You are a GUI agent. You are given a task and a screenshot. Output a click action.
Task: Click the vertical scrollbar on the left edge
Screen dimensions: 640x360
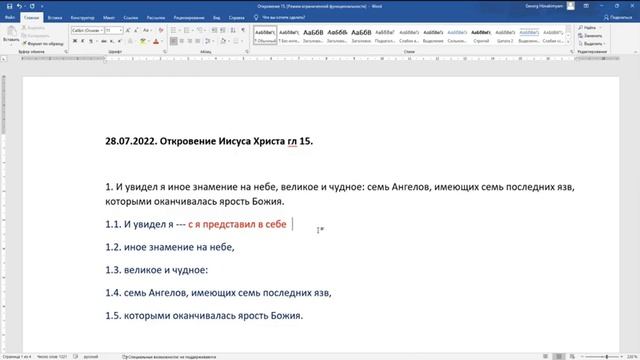click(4, 212)
